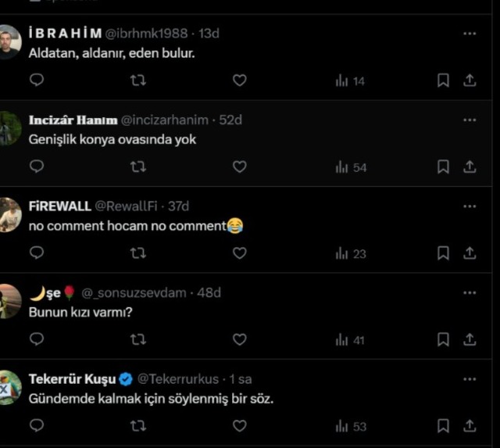
Task: Like the 'no comment hocam' tweet
Action: [x=240, y=253]
